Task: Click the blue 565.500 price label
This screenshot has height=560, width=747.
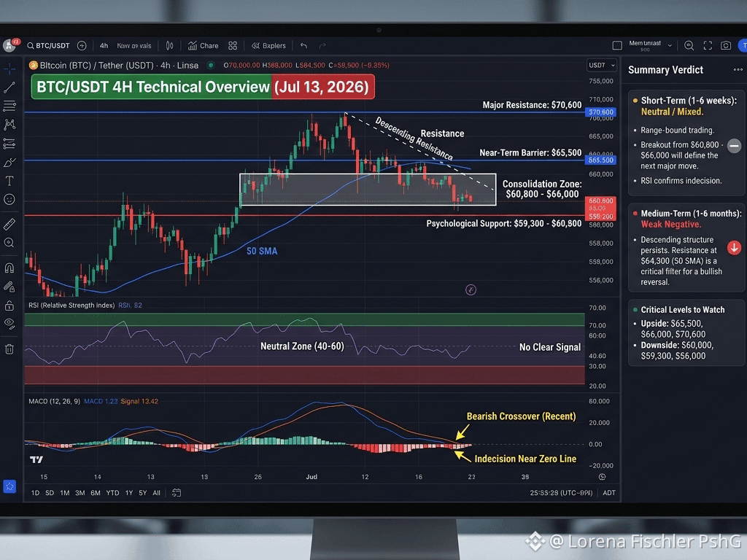Action: 601,160
